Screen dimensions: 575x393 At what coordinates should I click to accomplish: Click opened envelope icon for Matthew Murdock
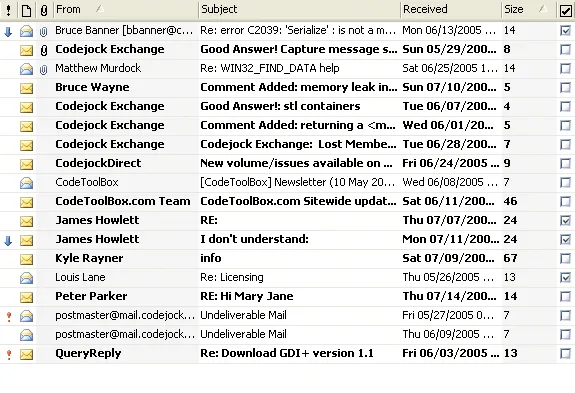point(26,69)
